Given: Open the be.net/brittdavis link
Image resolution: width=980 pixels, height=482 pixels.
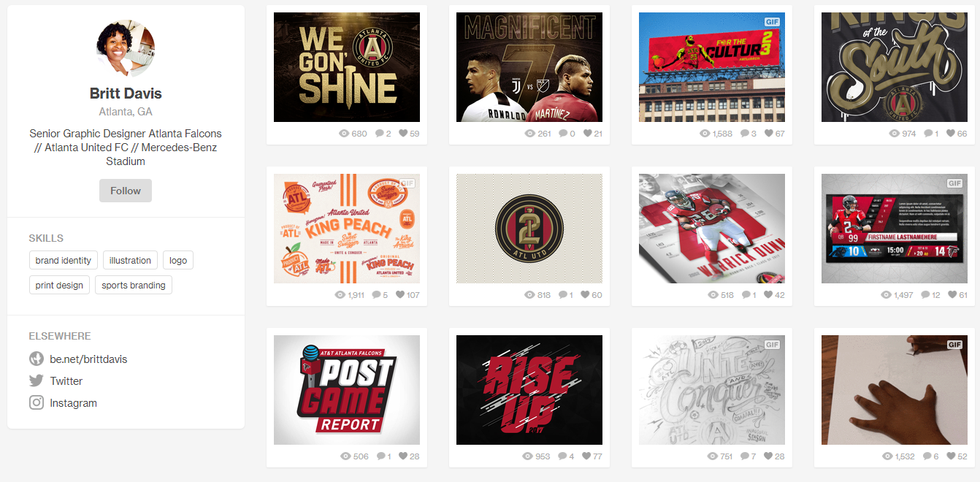Looking at the screenshot, I should pos(88,359).
